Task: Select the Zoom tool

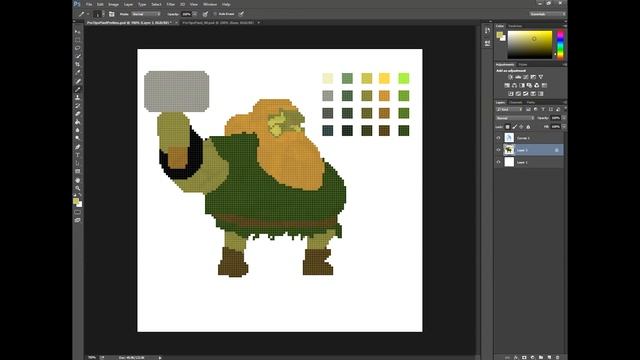Action: pyautogui.click(x=78, y=188)
